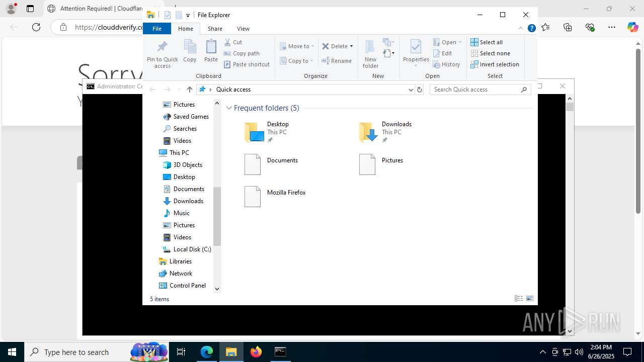Viewport: 644px width, 362px height.
Task: Click the Paste ribbon icon
Action: pos(211,47)
